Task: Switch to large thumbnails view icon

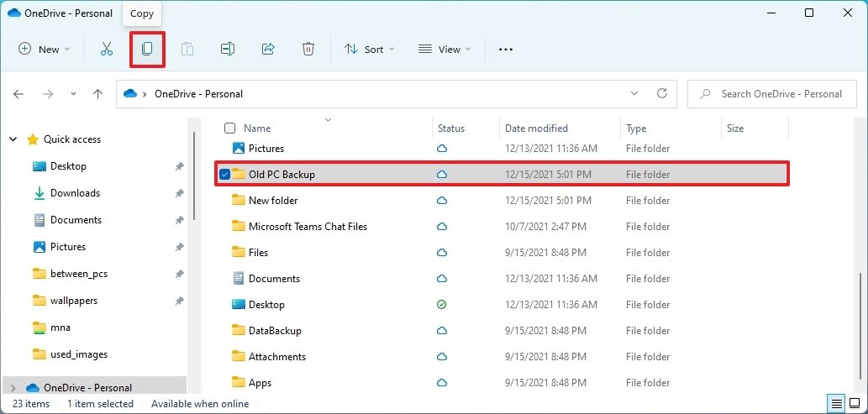Action: click(855, 403)
